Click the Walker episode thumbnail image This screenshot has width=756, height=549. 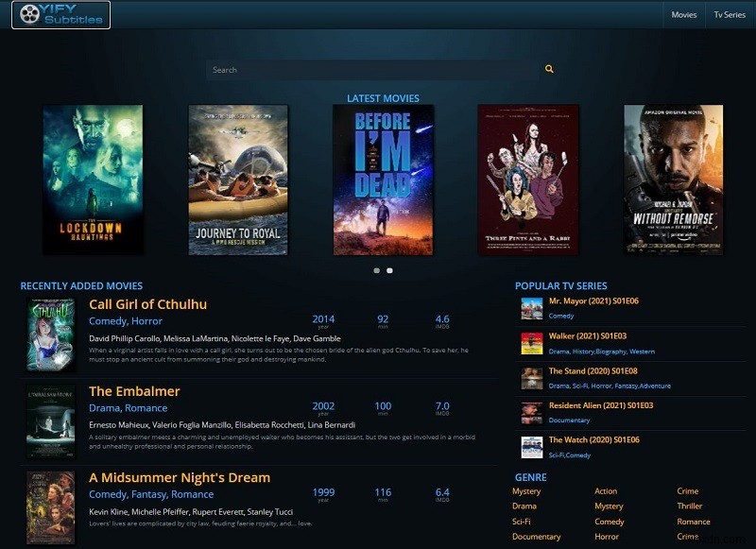pos(531,340)
